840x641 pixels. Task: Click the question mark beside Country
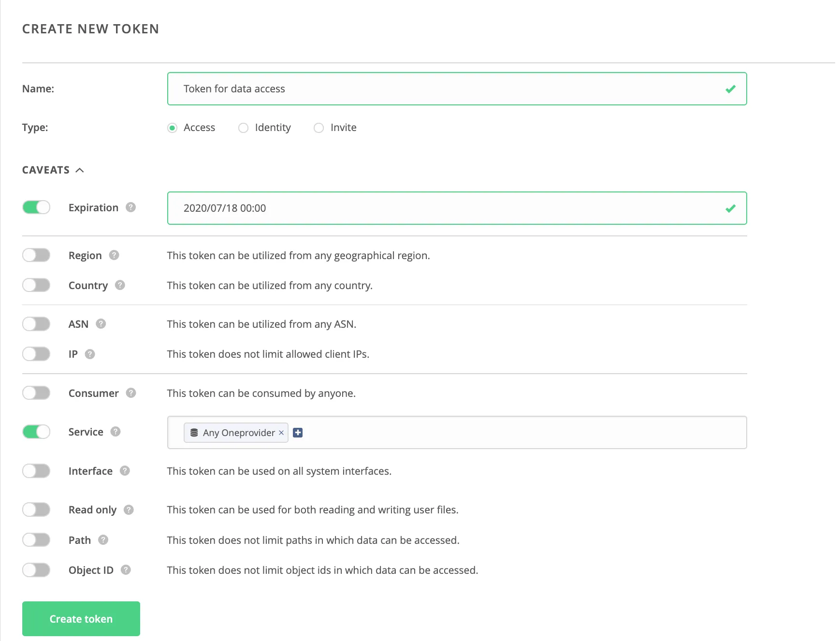120,285
